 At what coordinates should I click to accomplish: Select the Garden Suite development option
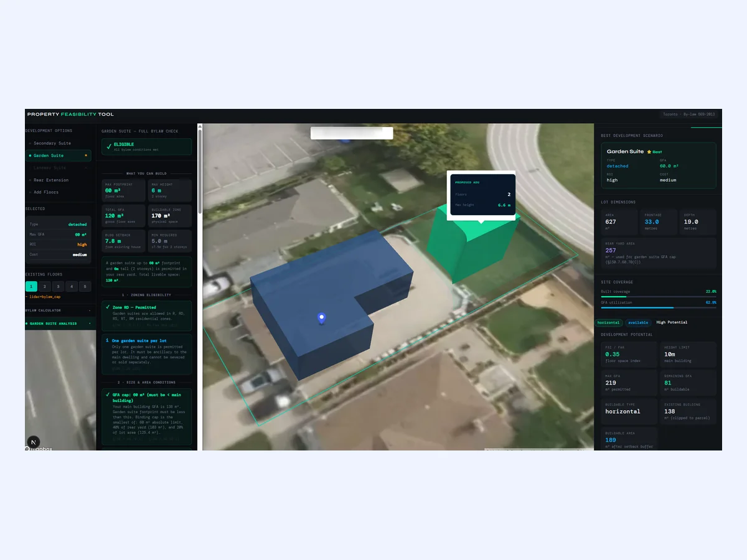pyautogui.click(x=57, y=156)
